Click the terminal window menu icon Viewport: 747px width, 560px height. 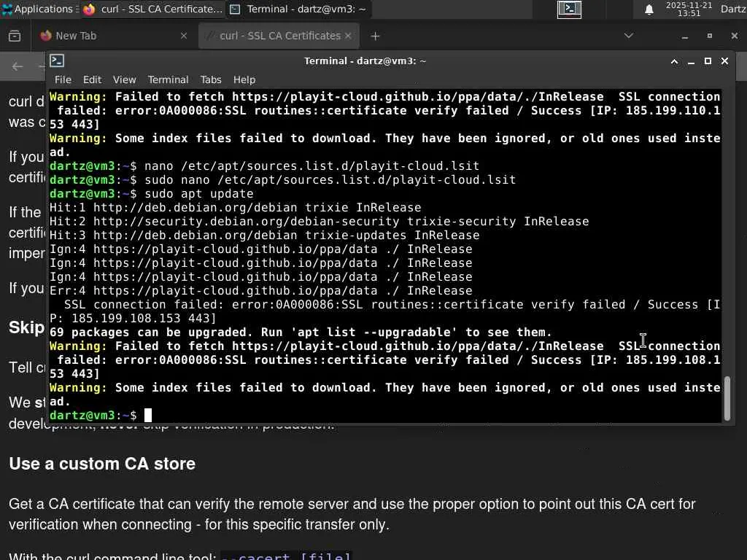(x=58, y=61)
